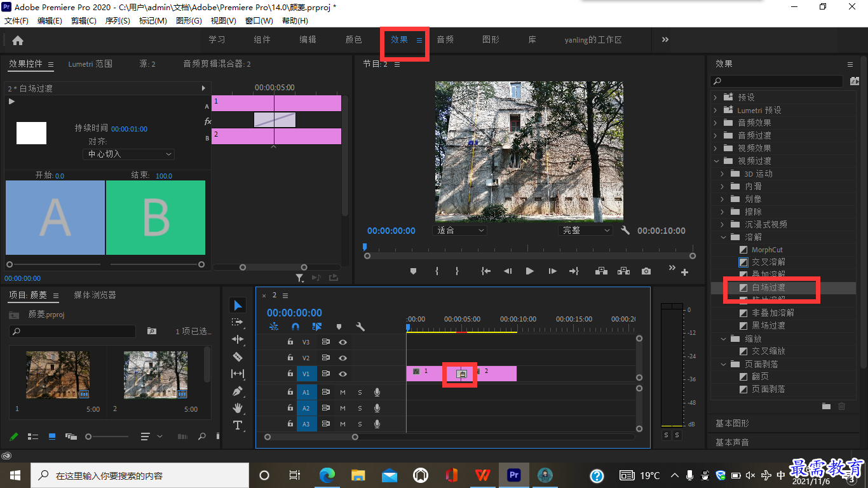Open the alignment 中心切入 dropdown
Screen dimensions: 868x488
coord(128,154)
